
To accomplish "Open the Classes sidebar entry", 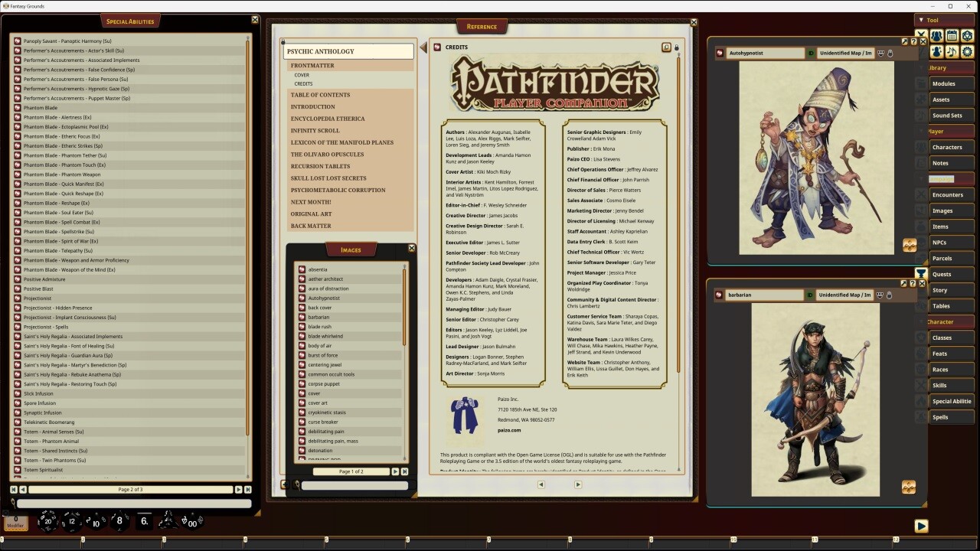I will pos(942,337).
